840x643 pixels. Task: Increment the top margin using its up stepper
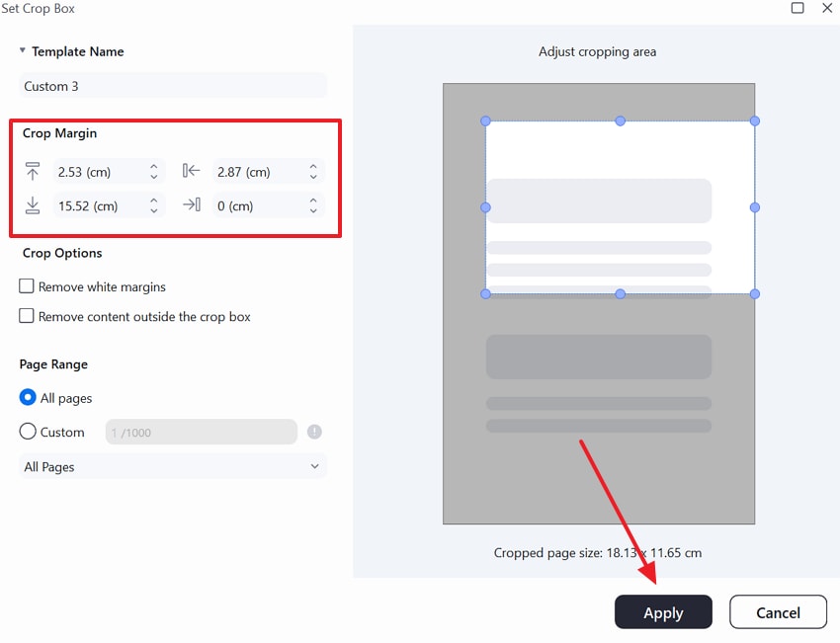(x=154, y=166)
